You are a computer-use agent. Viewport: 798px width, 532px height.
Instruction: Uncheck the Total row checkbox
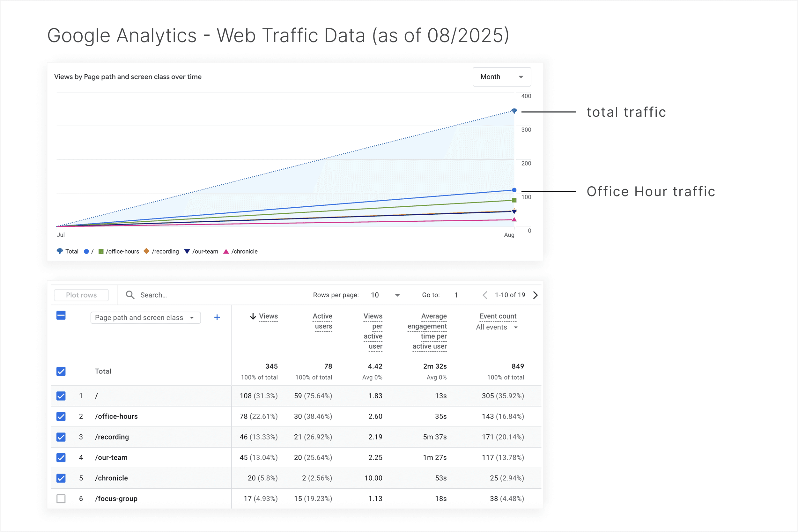point(61,371)
